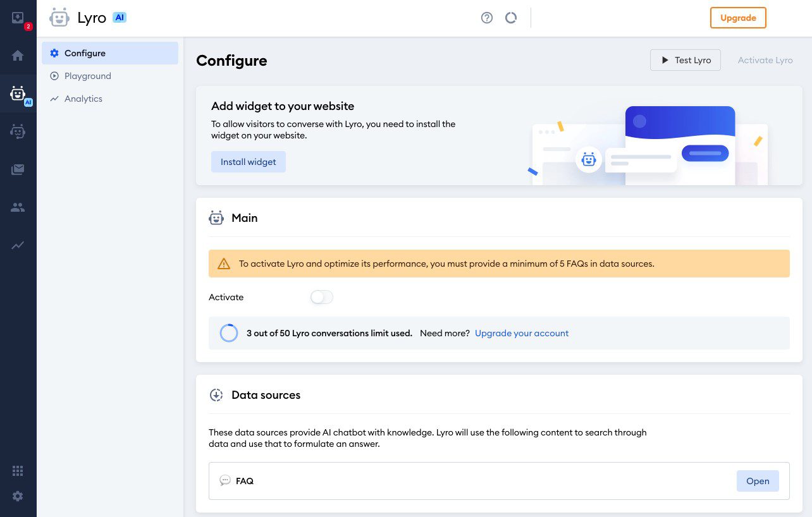
Task: Click the refresh icon in the top bar
Action: point(511,18)
